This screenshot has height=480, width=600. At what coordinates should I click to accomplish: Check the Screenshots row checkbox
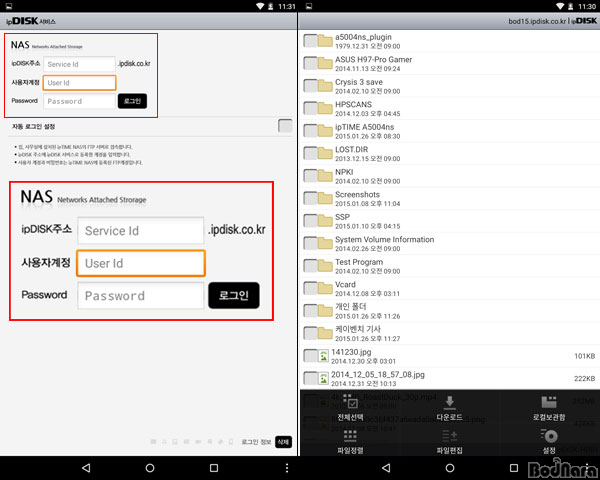(x=310, y=199)
